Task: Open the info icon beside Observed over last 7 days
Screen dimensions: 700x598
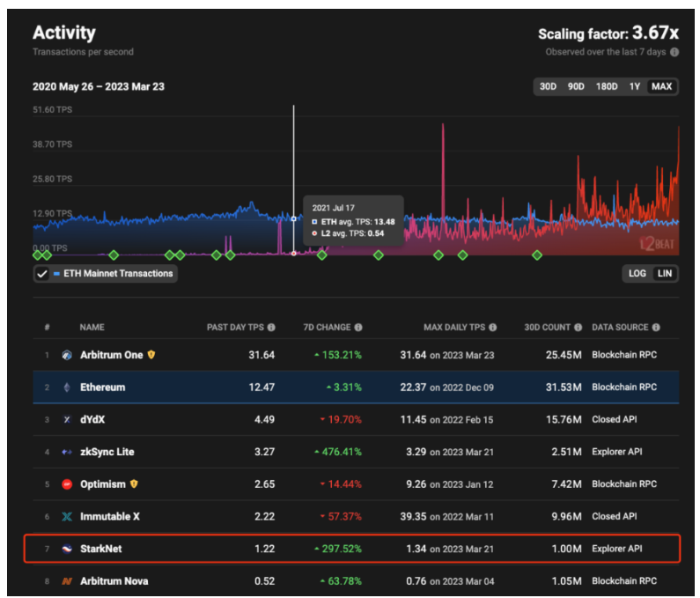Action: (674, 52)
